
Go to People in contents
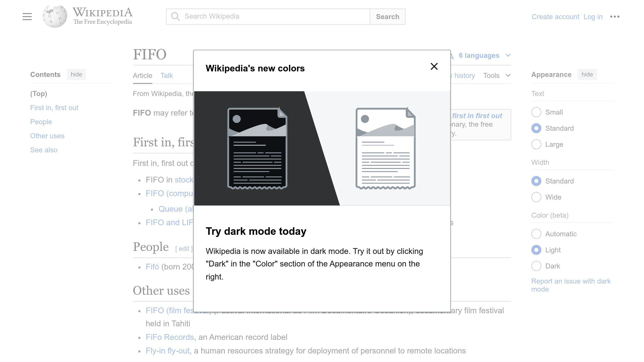(41, 122)
